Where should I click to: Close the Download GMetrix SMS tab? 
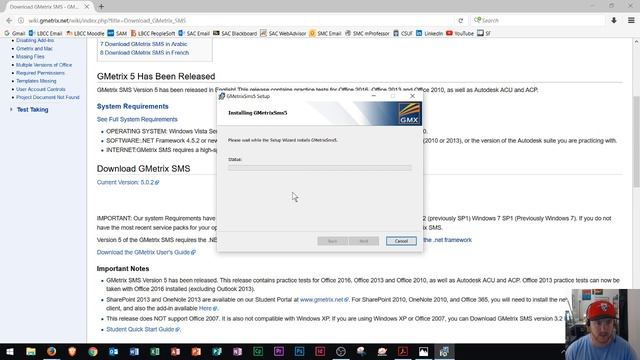87,7
